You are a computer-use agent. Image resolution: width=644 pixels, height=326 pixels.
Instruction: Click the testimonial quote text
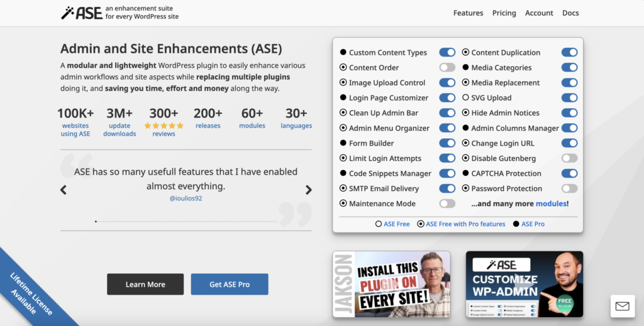[186, 179]
